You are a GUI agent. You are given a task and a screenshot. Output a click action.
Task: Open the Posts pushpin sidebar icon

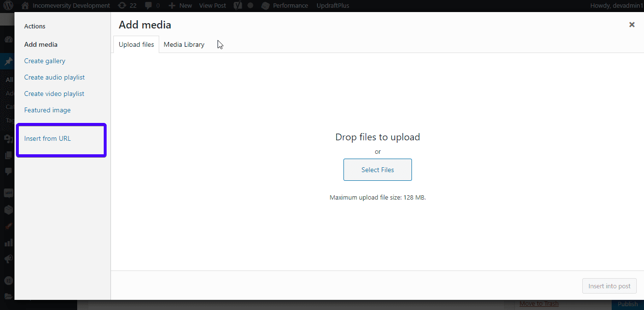8,61
